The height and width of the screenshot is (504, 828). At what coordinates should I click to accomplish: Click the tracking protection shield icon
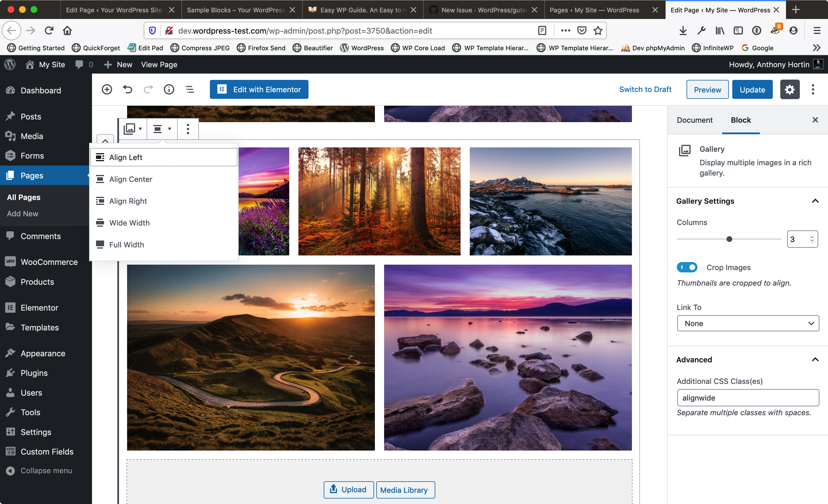(152, 30)
